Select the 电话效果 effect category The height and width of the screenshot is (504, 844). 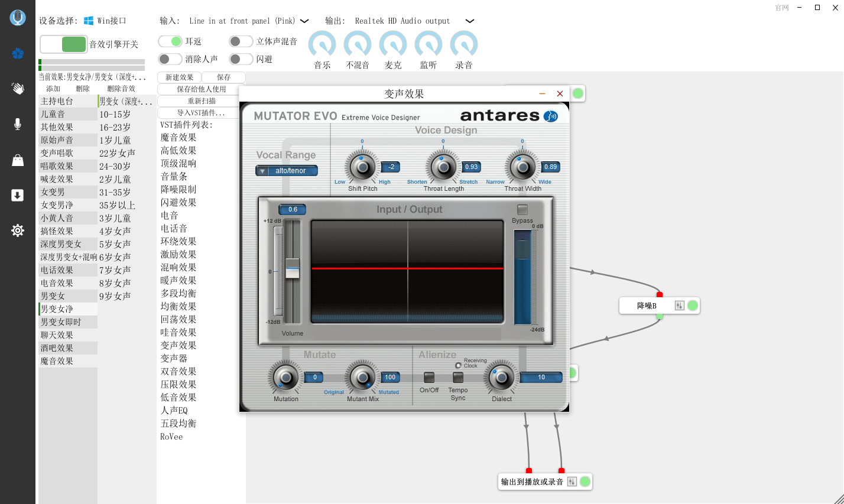(68, 270)
